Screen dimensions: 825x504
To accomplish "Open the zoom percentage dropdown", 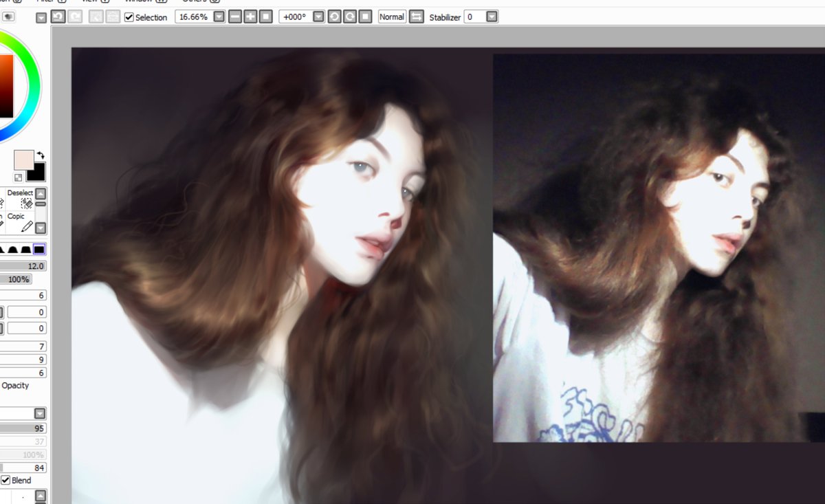I will tap(219, 17).
